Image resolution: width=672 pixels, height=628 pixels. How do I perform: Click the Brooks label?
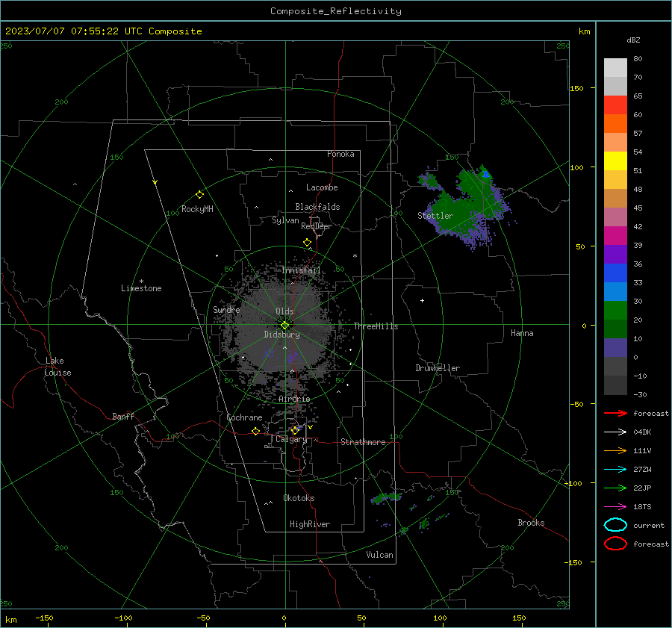[x=531, y=523]
